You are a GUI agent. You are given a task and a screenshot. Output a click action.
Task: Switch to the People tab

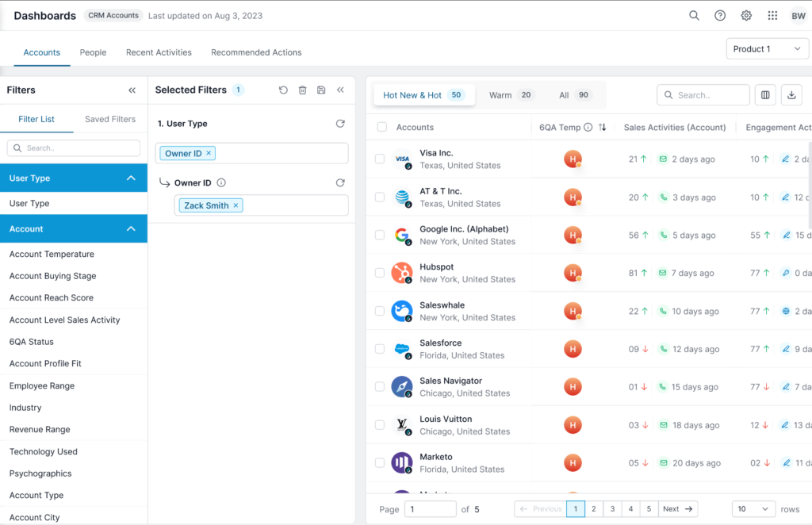click(94, 52)
